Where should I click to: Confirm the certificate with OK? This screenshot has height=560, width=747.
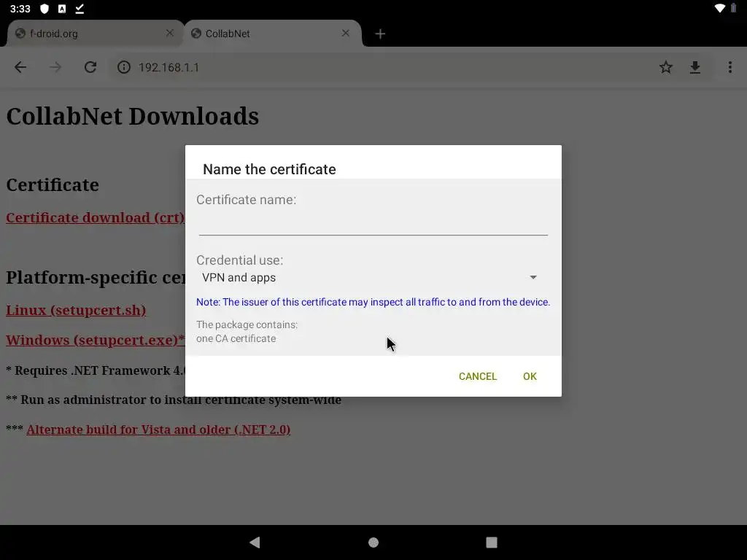(x=530, y=376)
